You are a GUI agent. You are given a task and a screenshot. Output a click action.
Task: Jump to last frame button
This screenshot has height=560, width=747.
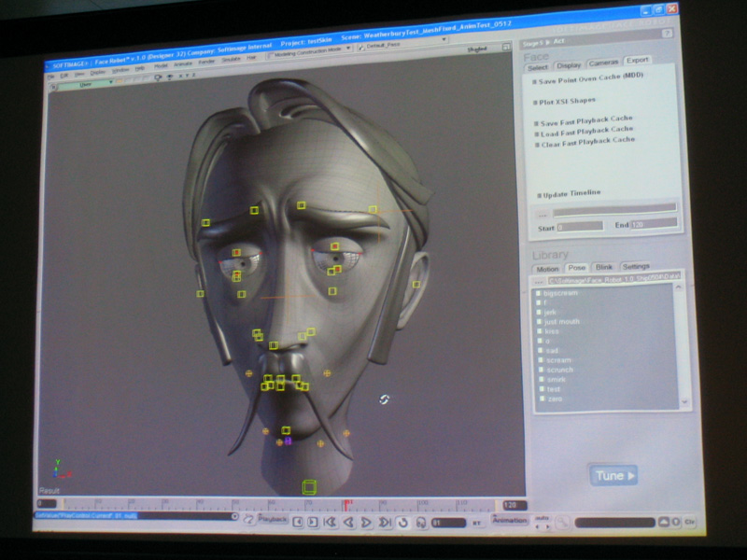[385, 523]
